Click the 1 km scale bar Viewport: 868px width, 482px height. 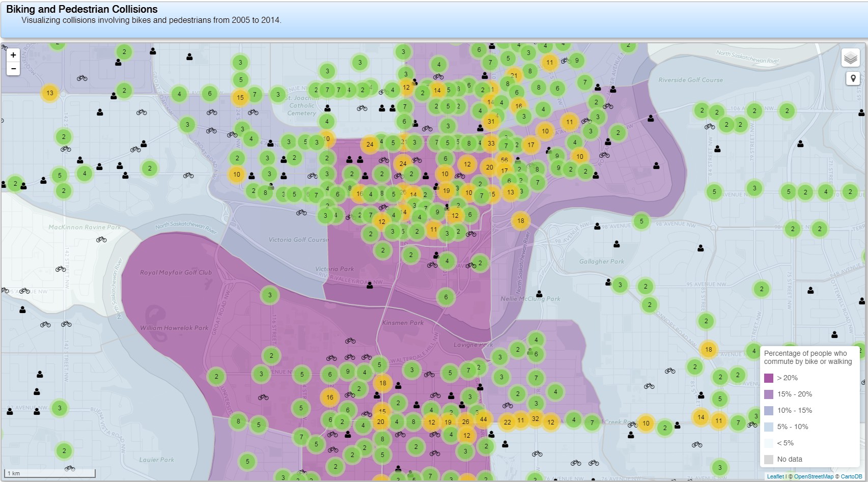pos(50,473)
